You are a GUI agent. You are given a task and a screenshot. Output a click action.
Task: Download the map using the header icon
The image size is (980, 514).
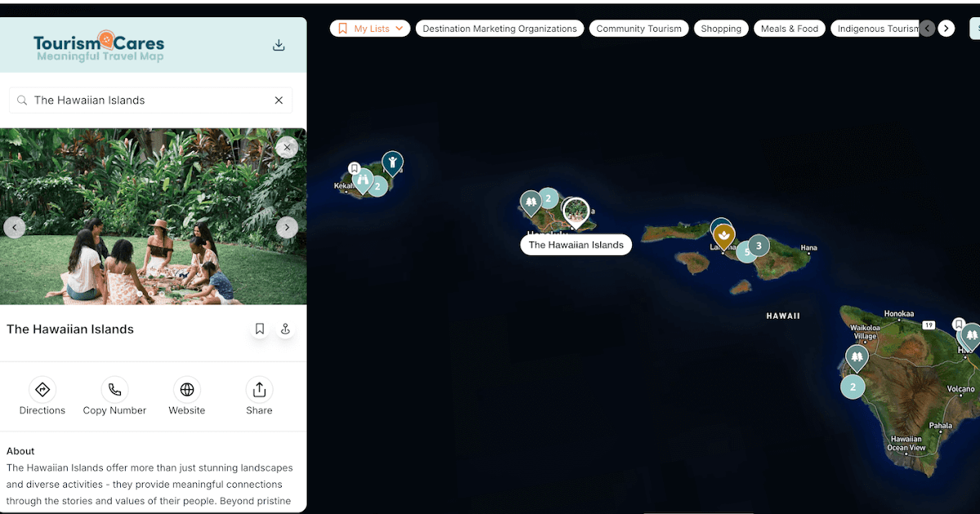(278, 45)
